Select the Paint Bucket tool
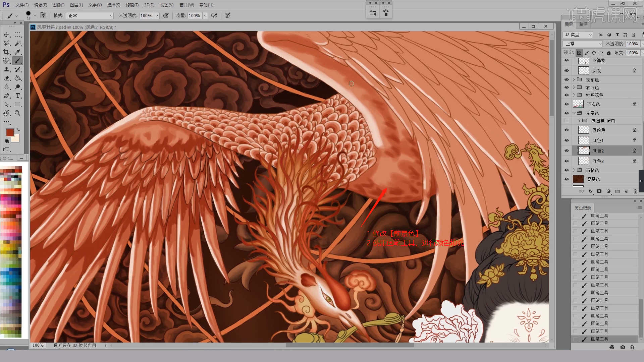644x362 pixels. click(18, 78)
